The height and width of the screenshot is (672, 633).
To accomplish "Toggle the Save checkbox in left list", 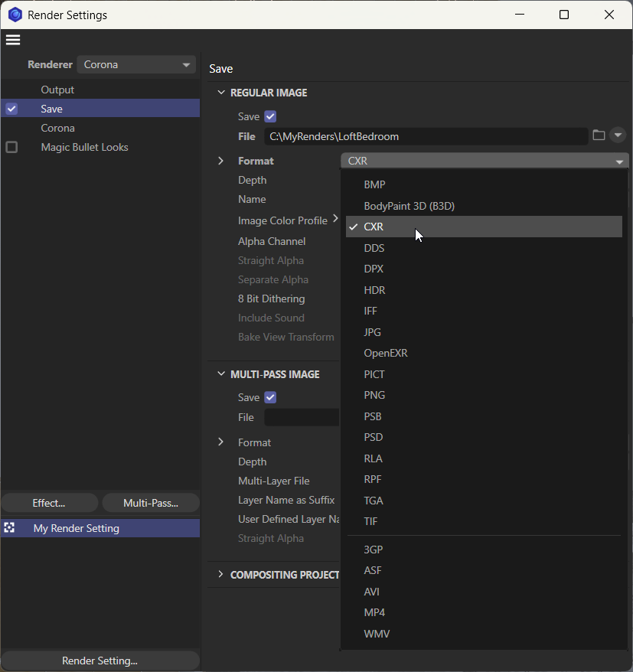I will (x=11, y=109).
